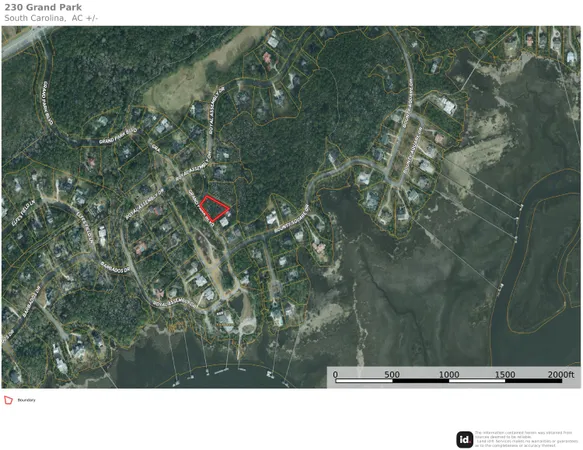Click the large white-roofed building in upper right
The height and width of the screenshot is (450, 583).
click(x=448, y=106)
